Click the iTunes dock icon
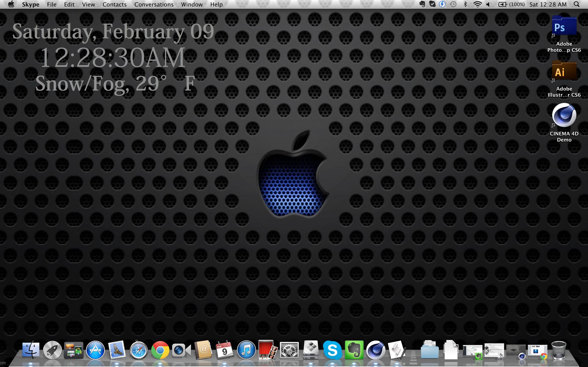 [x=246, y=350]
